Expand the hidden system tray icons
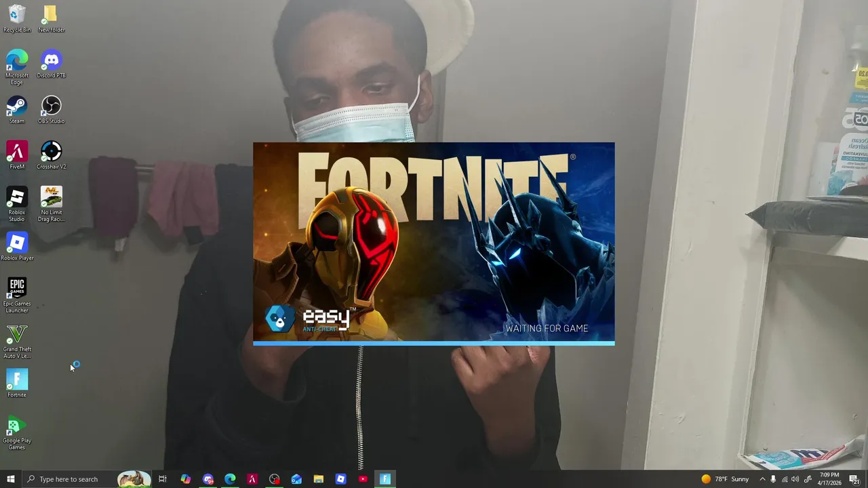The image size is (868, 488). pos(762,479)
